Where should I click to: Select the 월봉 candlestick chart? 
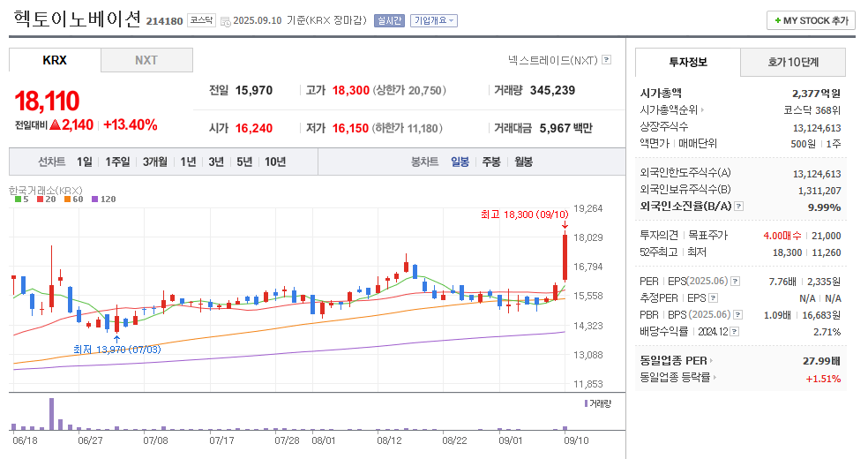tap(523, 162)
